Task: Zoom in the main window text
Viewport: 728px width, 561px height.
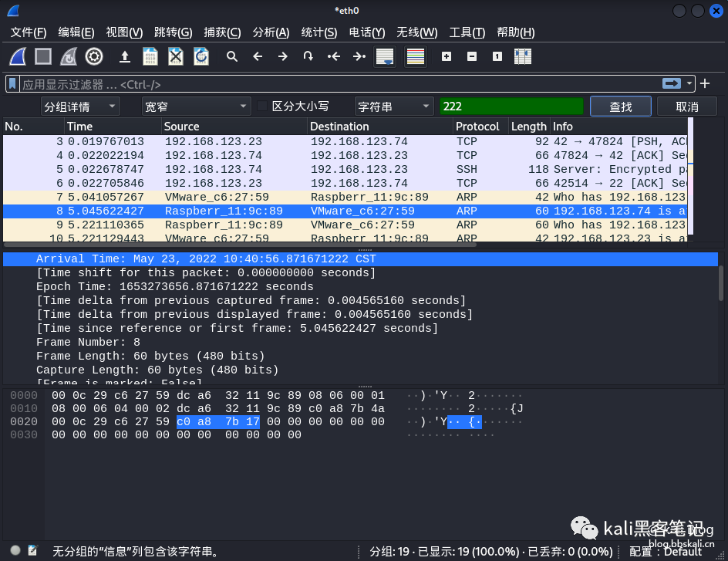Action: pyautogui.click(x=447, y=56)
